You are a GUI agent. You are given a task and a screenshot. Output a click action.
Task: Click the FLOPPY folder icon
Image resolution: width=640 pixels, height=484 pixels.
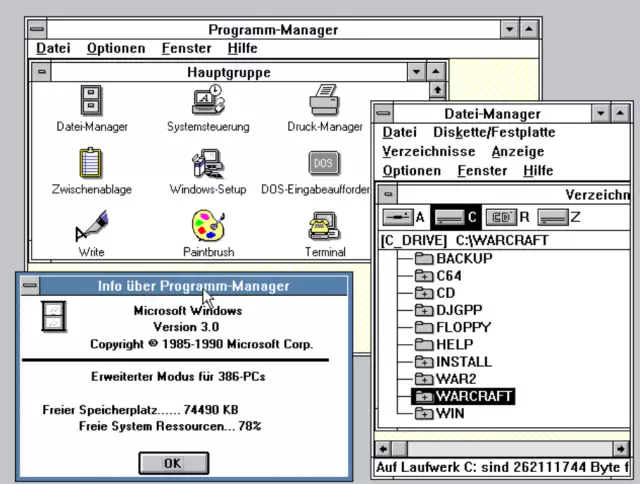tap(424, 327)
